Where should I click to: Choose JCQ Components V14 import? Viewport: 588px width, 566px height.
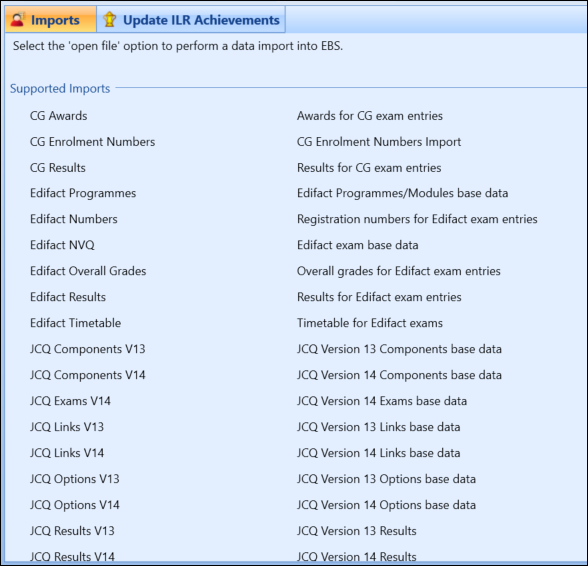[x=87, y=375]
